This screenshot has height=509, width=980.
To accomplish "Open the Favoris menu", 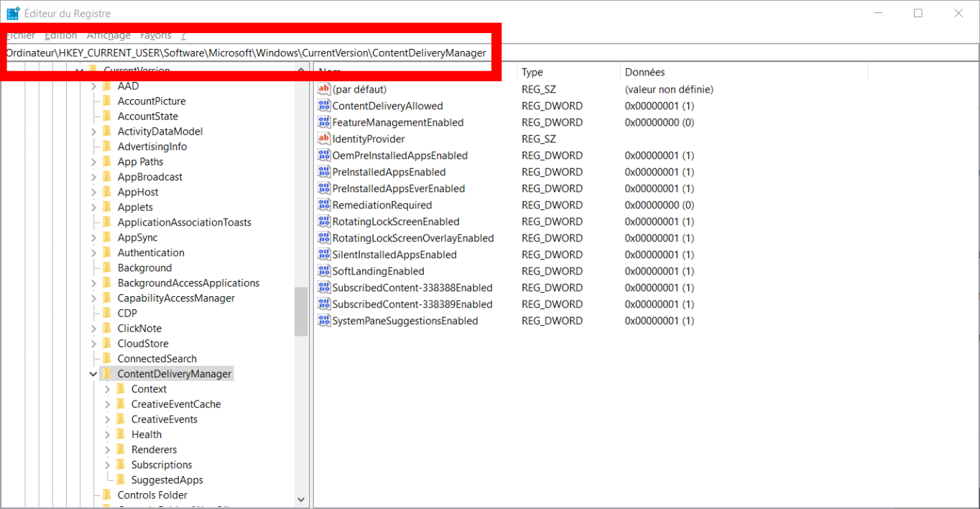I will tap(156, 35).
